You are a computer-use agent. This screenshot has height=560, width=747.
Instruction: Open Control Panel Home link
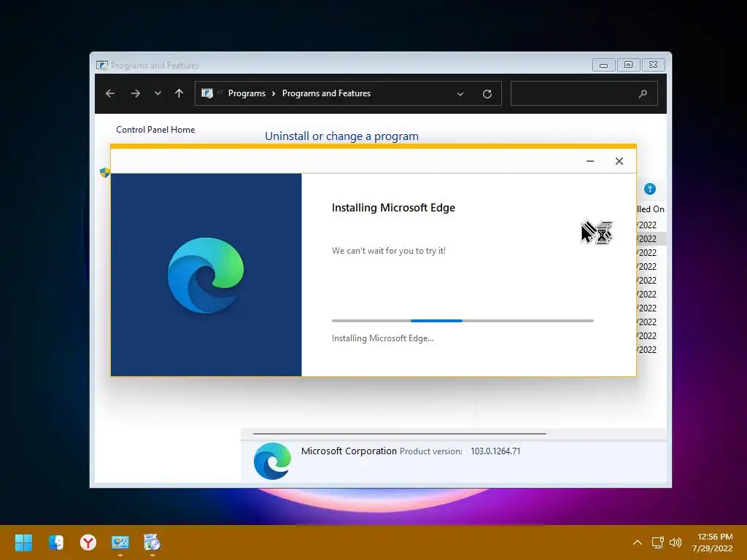[155, 130]
